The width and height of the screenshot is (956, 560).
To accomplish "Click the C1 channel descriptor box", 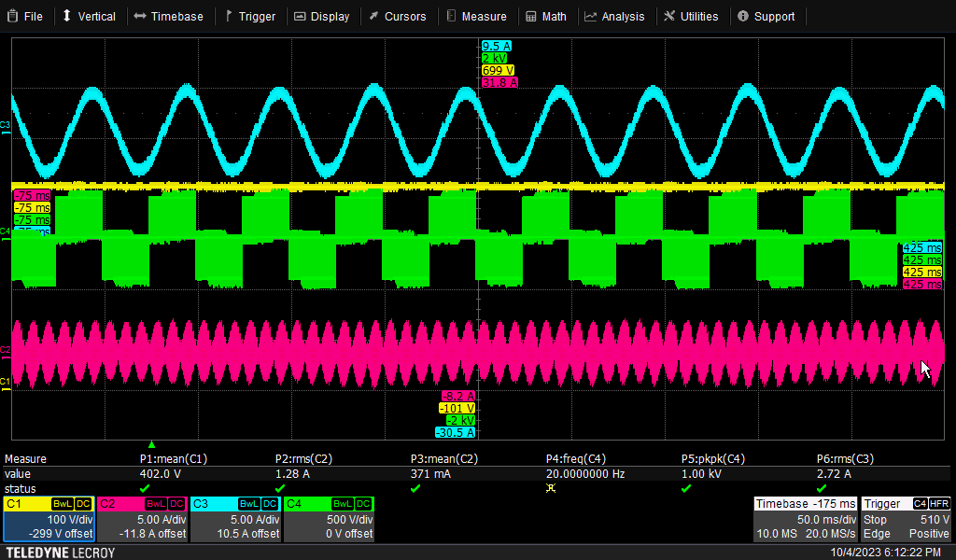I will point(49,519).
